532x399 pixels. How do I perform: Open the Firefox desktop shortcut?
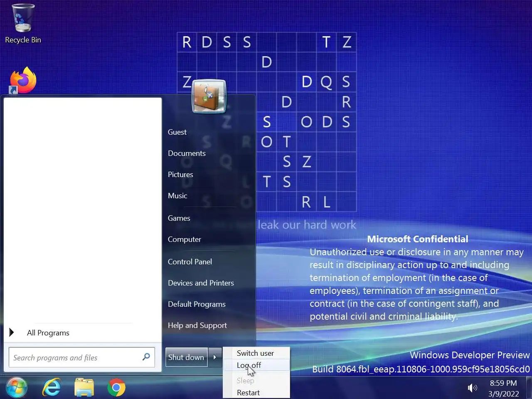[x=23, y=80]
